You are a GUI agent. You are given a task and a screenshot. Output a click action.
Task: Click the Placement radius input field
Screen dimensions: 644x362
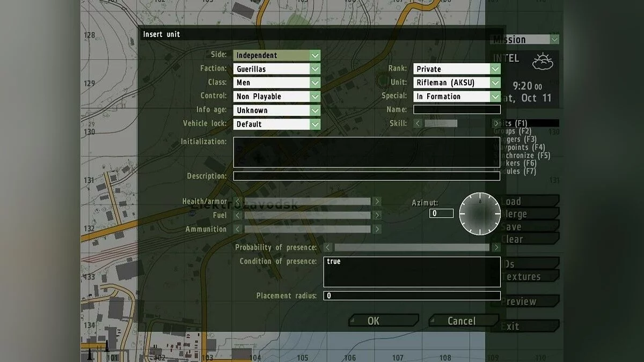[x=412, y=296]
